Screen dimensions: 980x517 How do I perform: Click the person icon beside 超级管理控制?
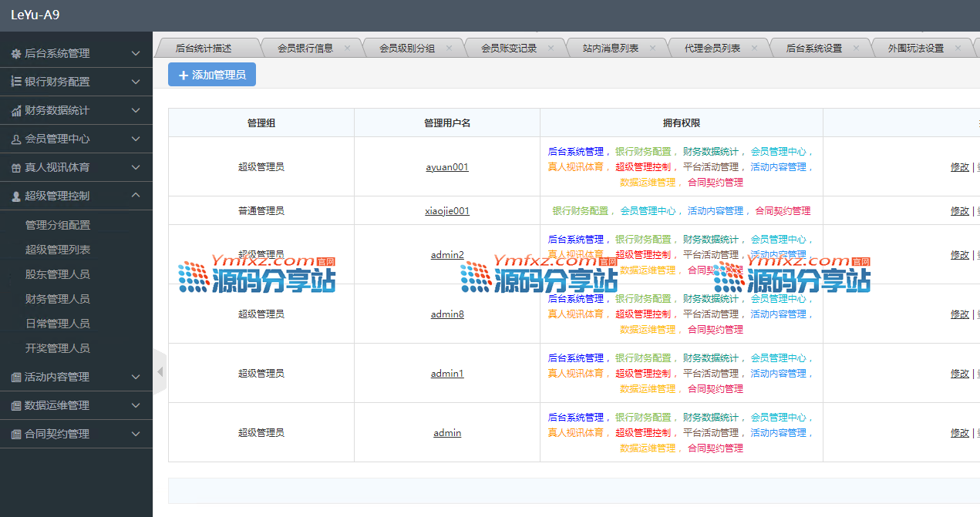[16, 196]
